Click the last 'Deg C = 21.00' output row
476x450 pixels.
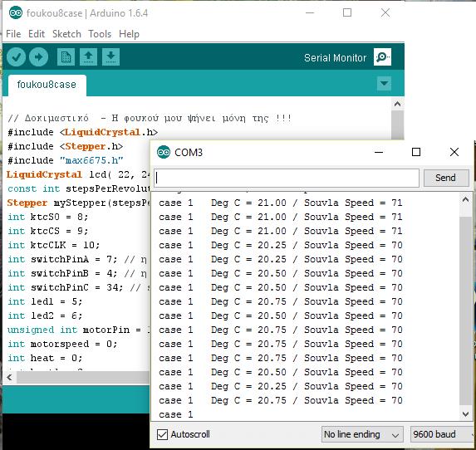point(281,231)
